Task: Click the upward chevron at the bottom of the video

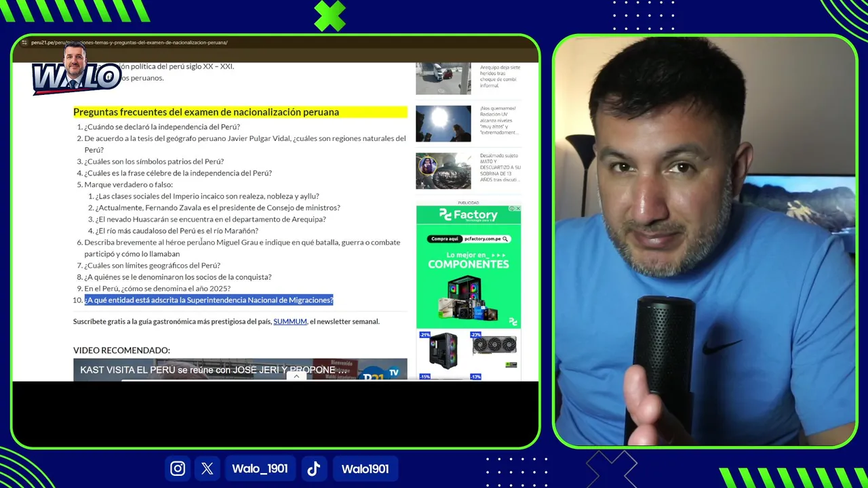Action: coord(296,376)
